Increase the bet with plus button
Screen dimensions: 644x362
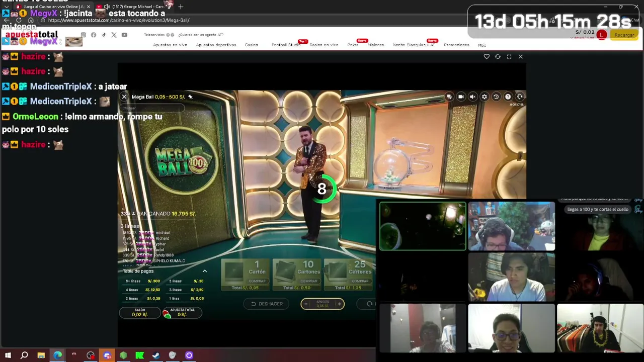(x=340, y=304)
